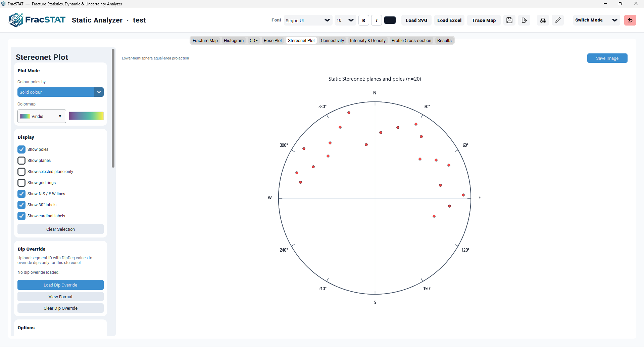Screen dimensions: 644x347
Task: Click the Viridis colormap gradient preview
Action: click(86, 116)
